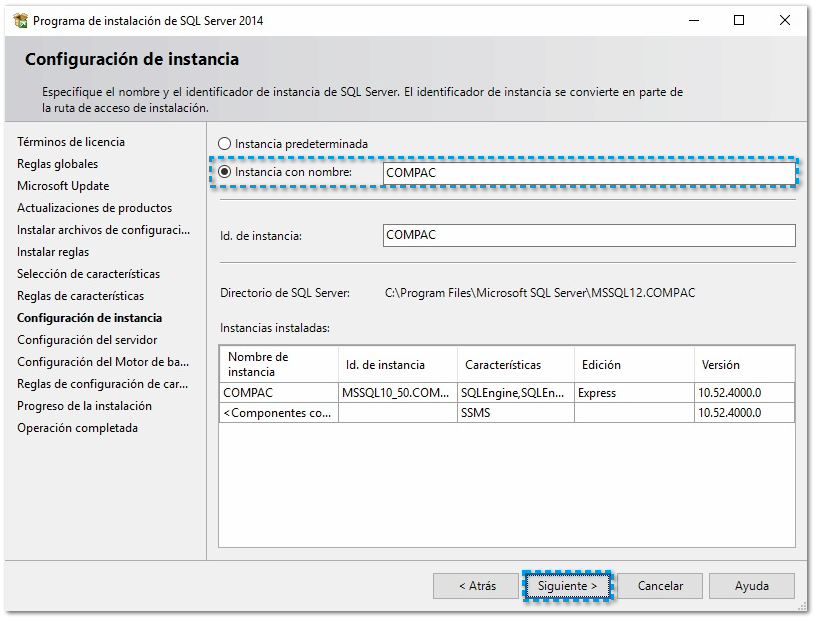Open Configuración del servidor step
The height and width of the screenshot is (620, 816).
pos(87,340)
